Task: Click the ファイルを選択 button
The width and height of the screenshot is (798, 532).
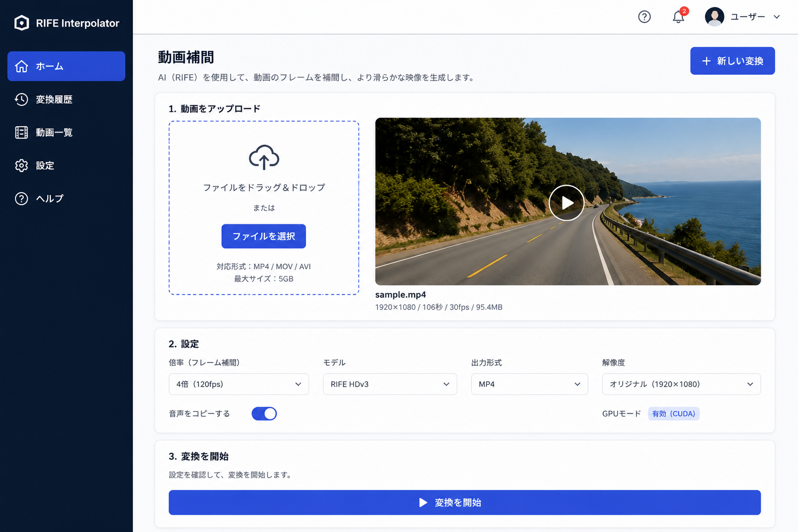Action: pos(263,236)
